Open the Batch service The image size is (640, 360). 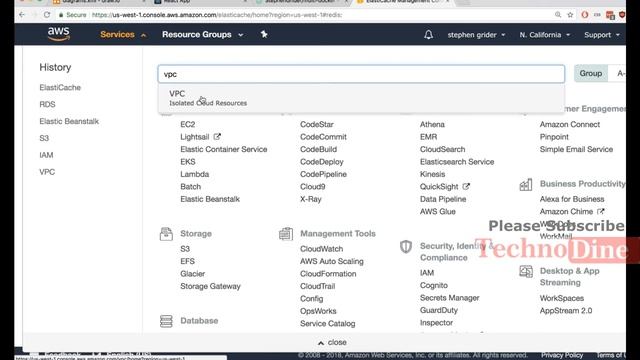click(191, 187)
